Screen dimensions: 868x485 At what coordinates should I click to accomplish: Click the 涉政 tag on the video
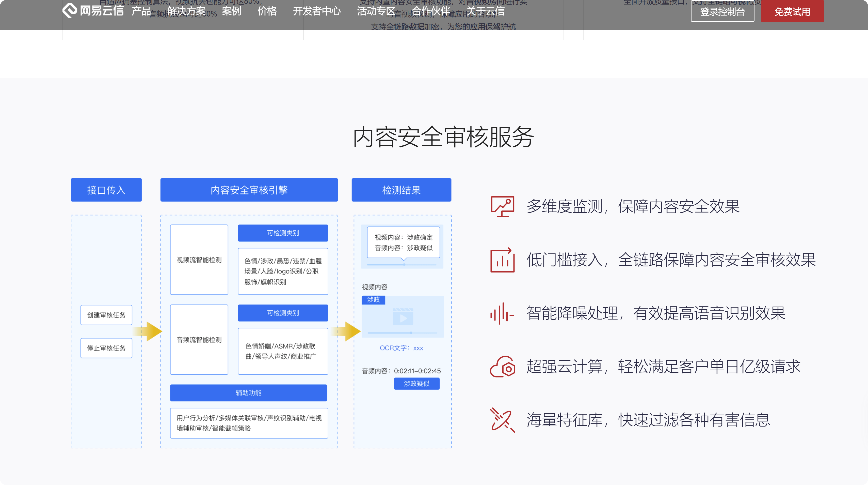coord(374,300)
